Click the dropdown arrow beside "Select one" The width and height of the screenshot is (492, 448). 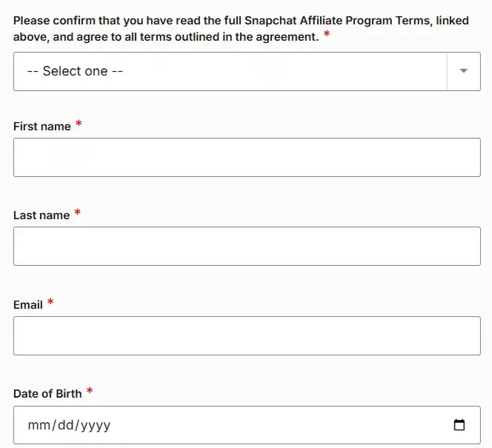point(464,71)
